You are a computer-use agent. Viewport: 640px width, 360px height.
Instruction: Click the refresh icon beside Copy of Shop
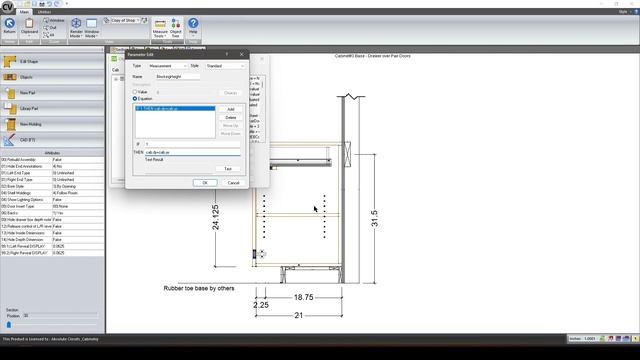coord(144,20)
